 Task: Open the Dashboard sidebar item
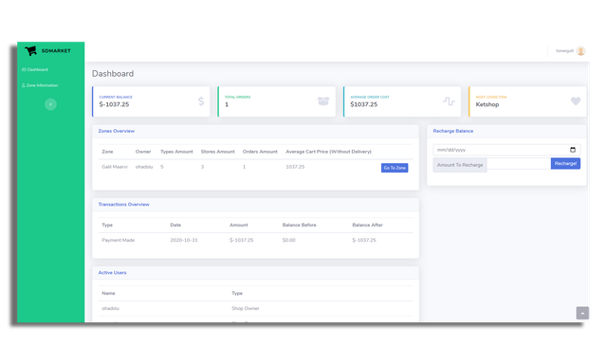tap(35, 69)
